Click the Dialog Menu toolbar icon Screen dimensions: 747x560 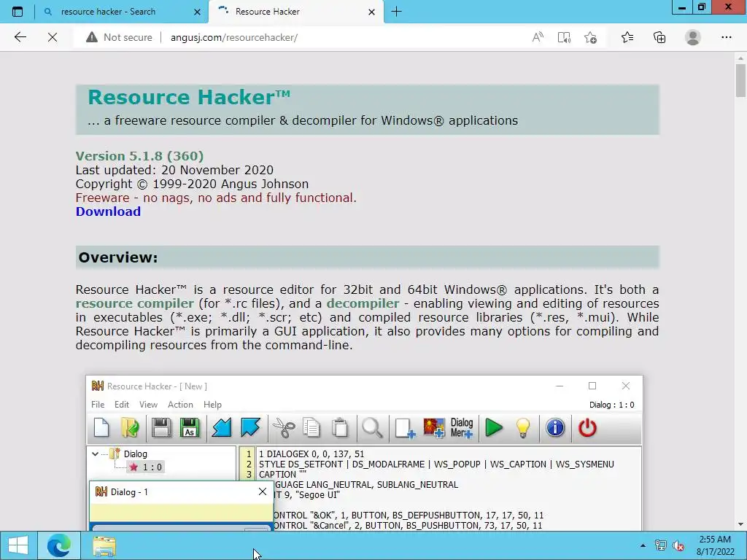tap(462, 427)
